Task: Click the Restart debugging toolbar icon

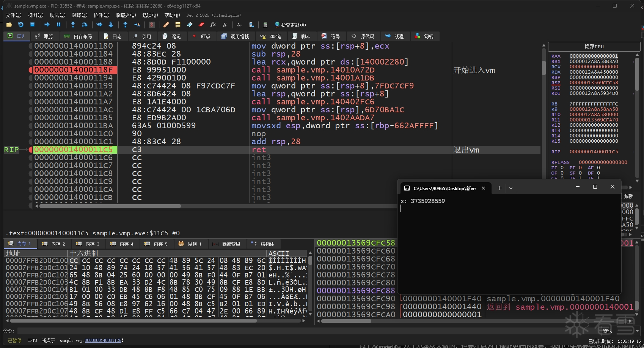Action: [x=21, y=25]
